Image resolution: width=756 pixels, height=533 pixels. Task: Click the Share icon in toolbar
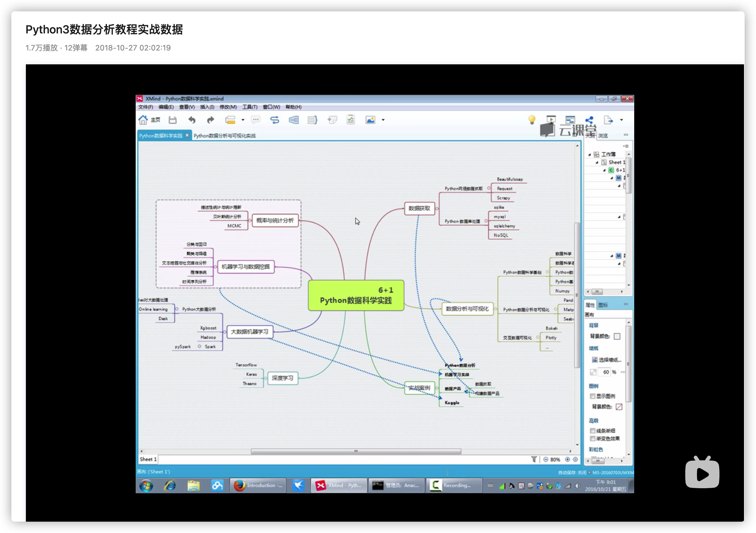tap(589, 120)
